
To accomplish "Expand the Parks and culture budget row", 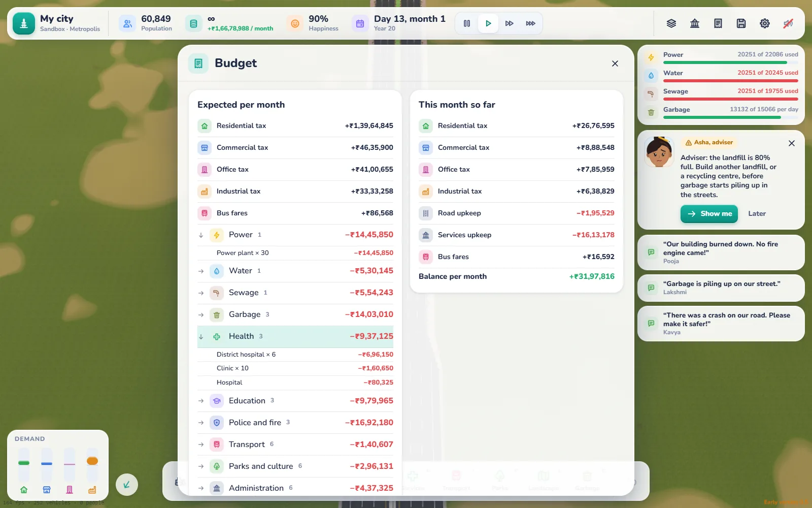I will [295, 466].
